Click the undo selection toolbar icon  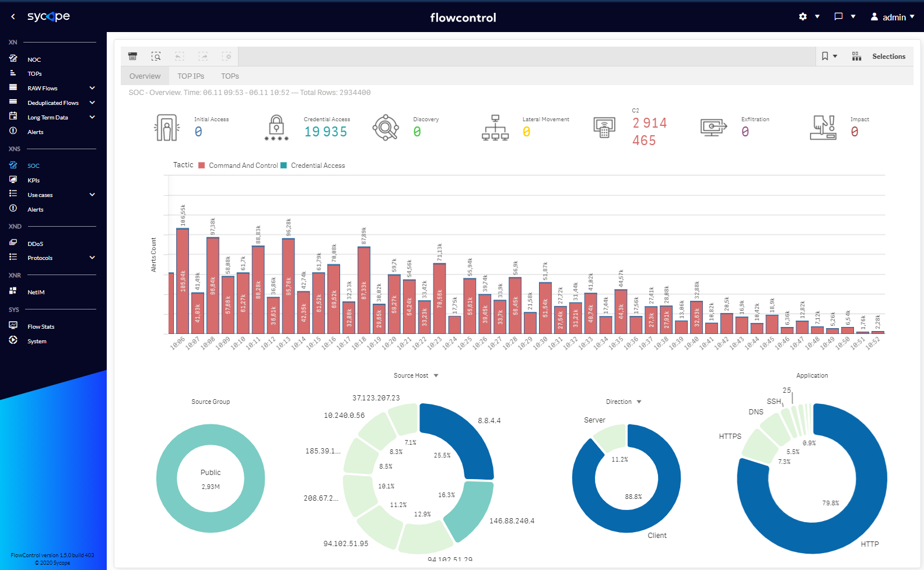(180, 57)
